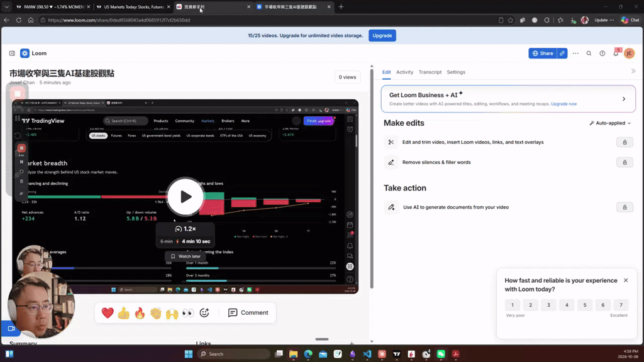Click Watch later on the video

pyautogui.click(x=186, y=256)
